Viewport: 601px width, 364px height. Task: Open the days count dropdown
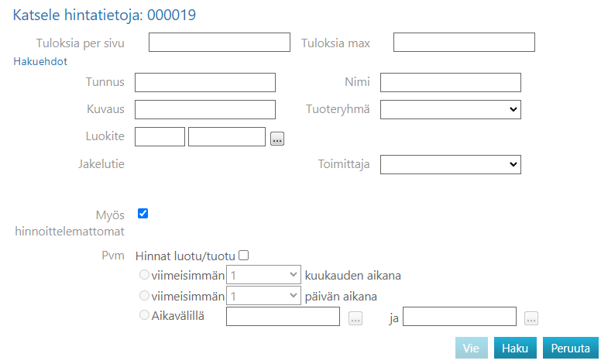(263, 296)
